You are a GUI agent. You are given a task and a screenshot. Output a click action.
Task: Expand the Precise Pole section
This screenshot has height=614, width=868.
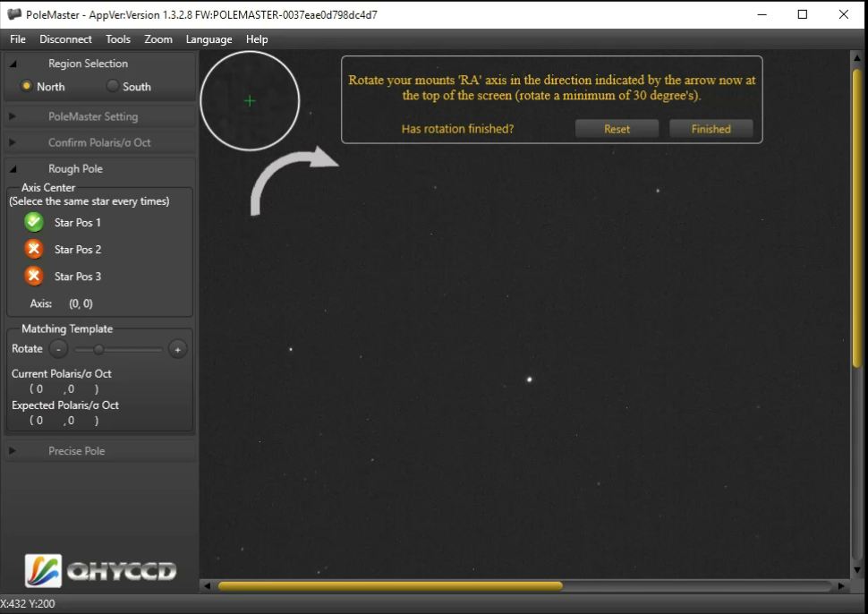(76, 451)
